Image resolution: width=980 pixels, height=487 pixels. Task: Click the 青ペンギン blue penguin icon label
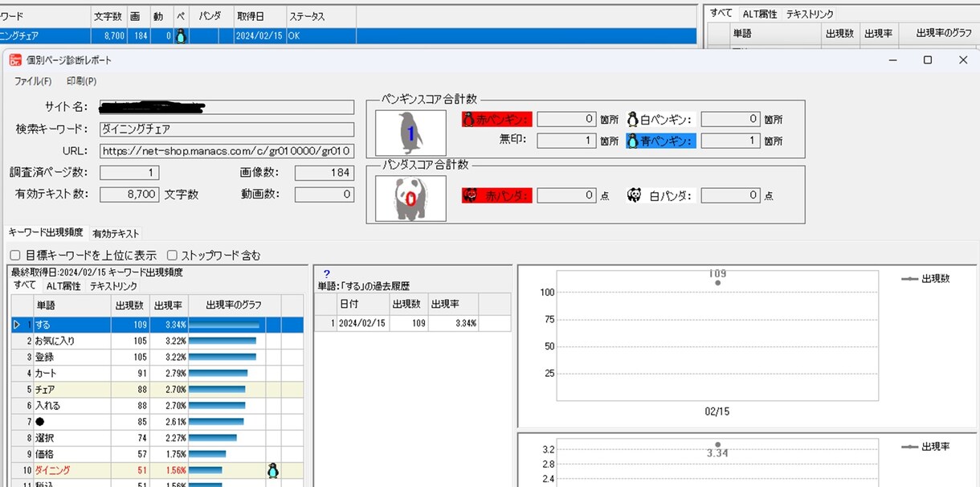click(660, 141)
